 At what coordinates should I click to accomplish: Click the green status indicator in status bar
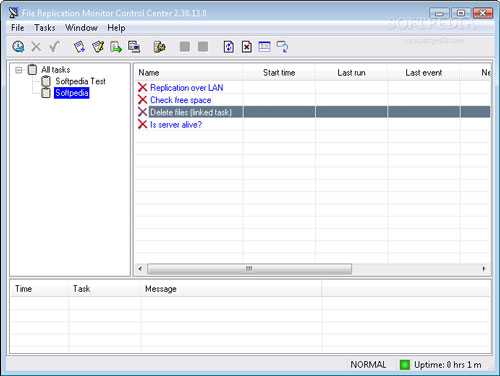[404, 365]
